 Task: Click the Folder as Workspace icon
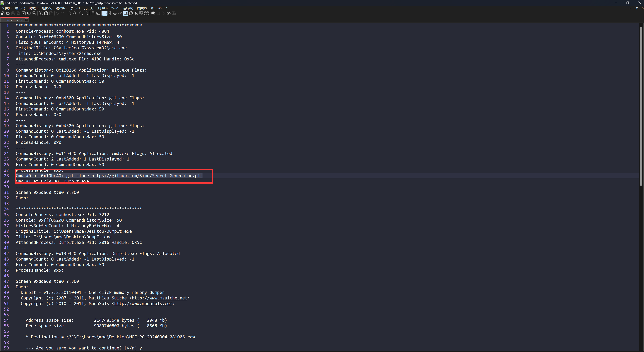(x=141, y=13)
